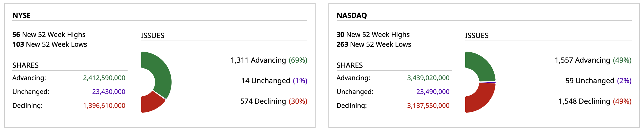The width and height of the screenshot is (644, 133).
Task: Click NASDAQ declining shares value 3,137,550,000
Action: click(428, 106)
